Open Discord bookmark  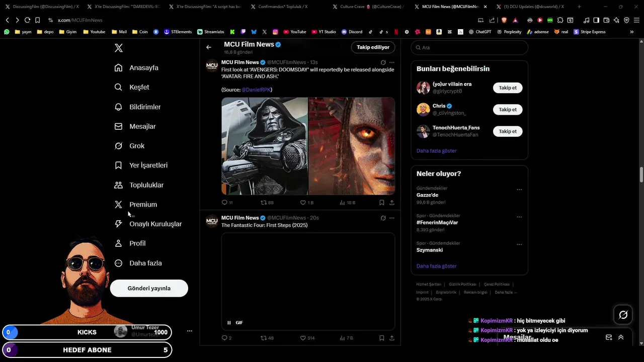tap(352, 32)
